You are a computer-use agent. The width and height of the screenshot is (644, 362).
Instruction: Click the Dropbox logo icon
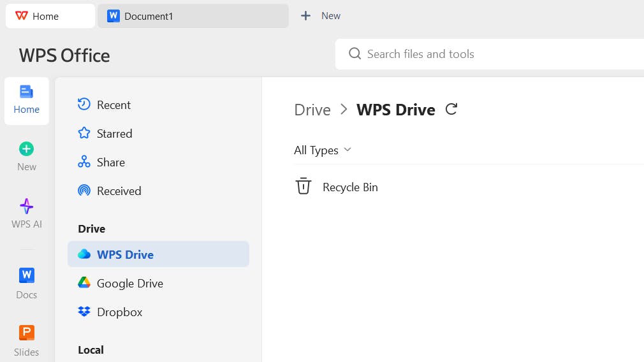coord(84,312)
